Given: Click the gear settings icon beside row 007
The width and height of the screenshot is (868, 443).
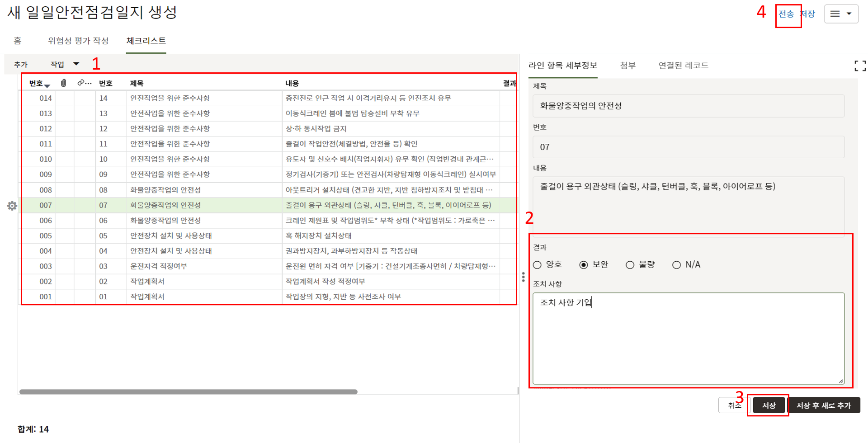Looking at the screenshot, I should tap(12, 206).
